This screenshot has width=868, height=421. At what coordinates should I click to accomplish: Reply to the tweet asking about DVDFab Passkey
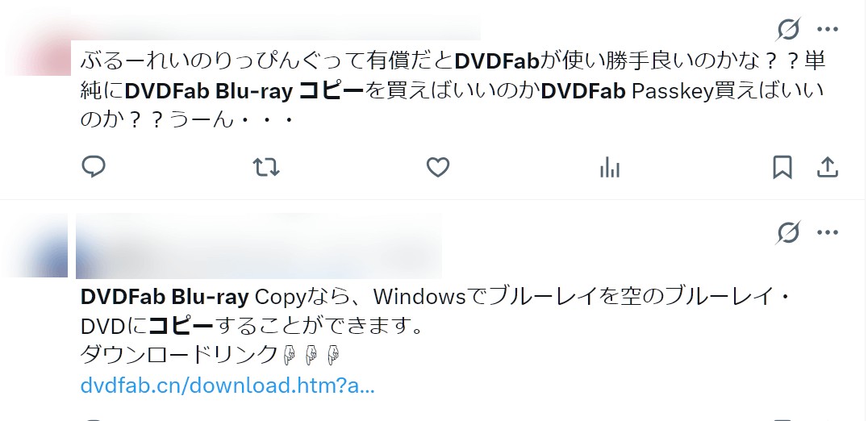click(94, 166)
